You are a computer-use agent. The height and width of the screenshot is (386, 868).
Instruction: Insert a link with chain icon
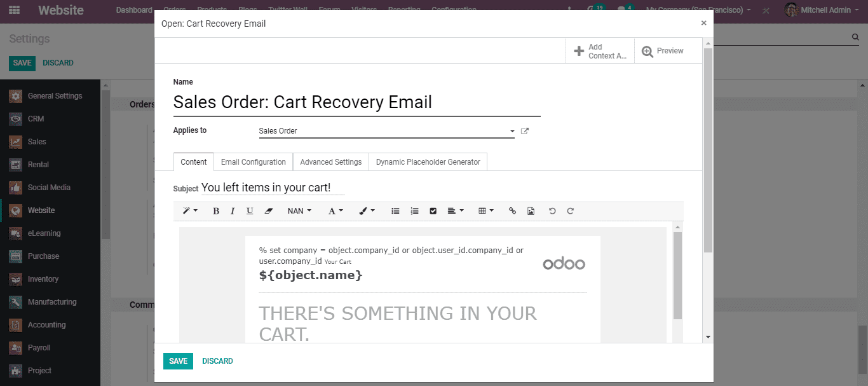pos(512,211)
